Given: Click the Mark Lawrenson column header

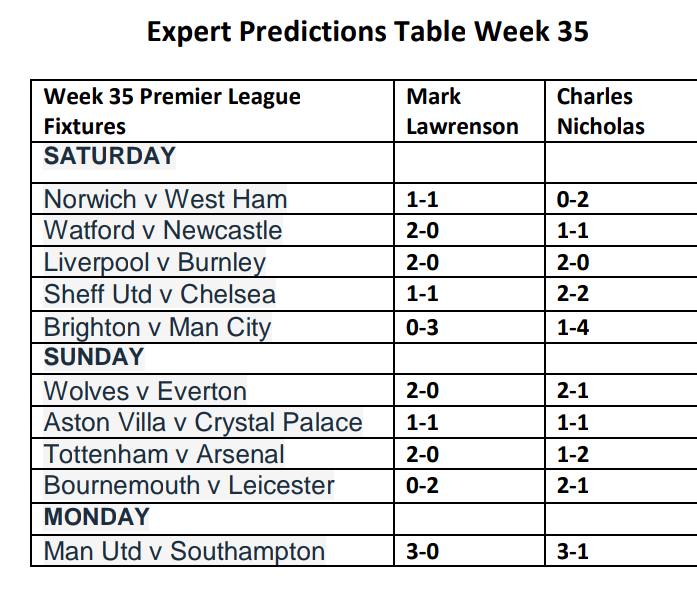Looking at the screenshot, I should point(462,111).
